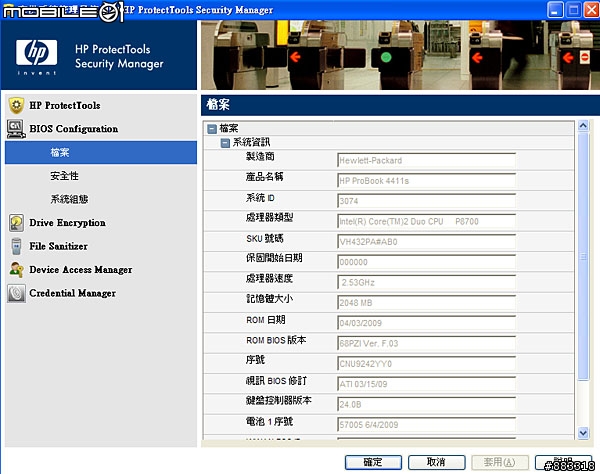Click the SKU 號碼 label
The image size is (600, 474).
(265, 239)
